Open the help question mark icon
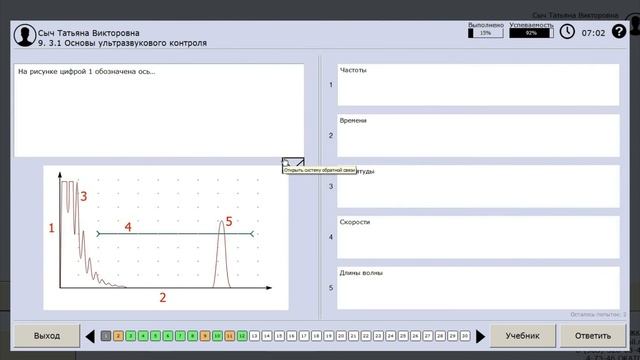Screen dimensions: 640x360 coord(619,32)
